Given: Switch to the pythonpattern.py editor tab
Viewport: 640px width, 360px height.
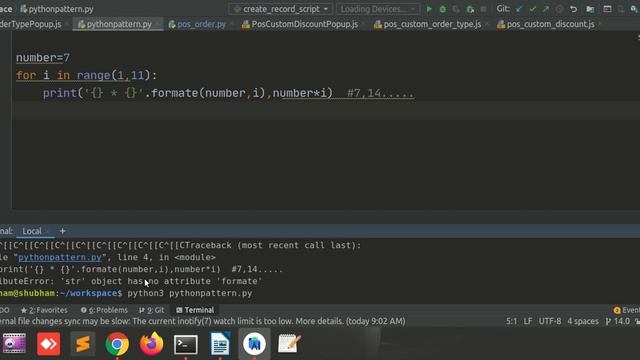Looking at the screenshot, I should (119, 24).
